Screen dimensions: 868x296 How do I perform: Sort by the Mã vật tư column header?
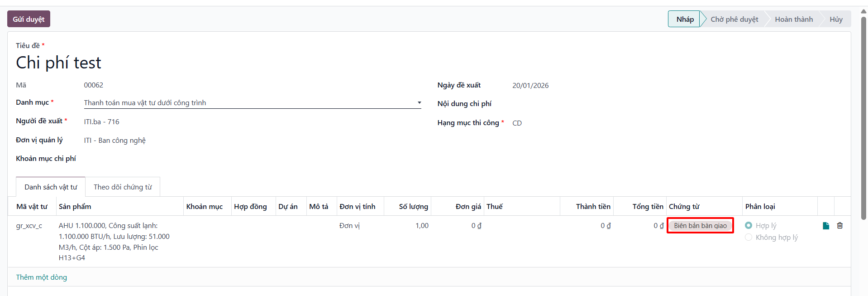(32, 206)
